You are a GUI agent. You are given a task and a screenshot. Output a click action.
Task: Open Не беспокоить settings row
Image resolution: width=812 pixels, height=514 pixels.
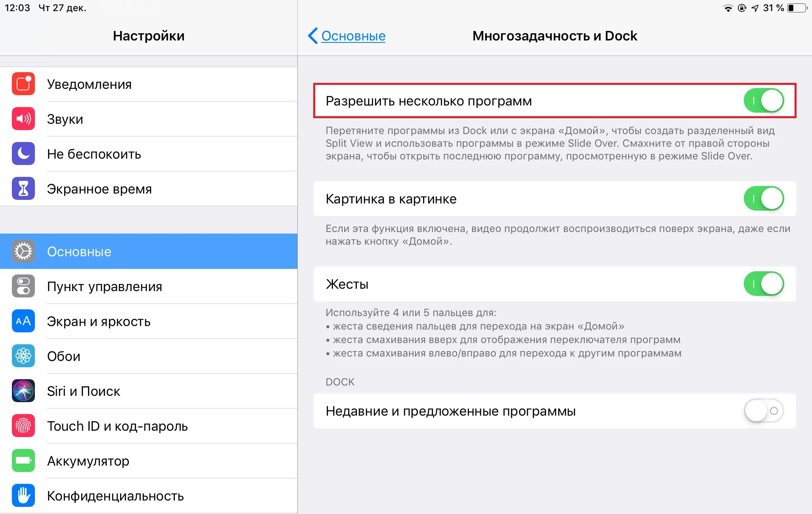(149, 154)
